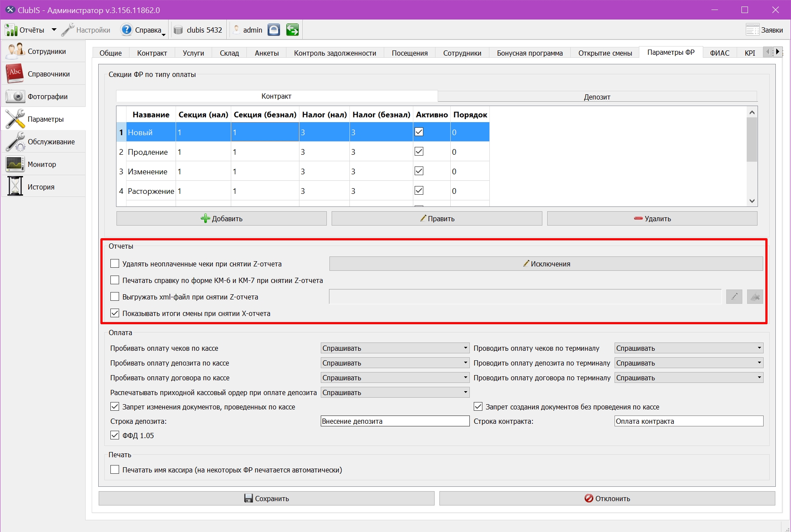Toggle Активно checkbox for Новый row
This screenshot has width=791, height=532.
click(419, 132)
